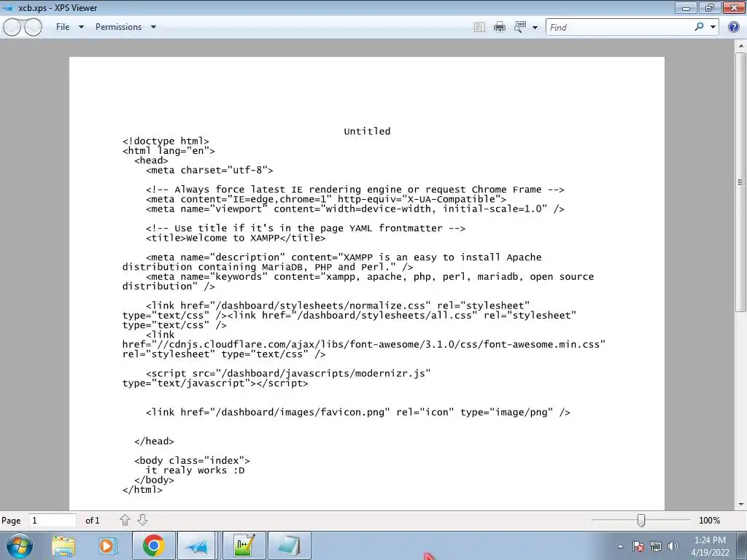The width and height of the screenshot is (747, 560).
Task: Print the document using printer icon
Action: [500, 27]
